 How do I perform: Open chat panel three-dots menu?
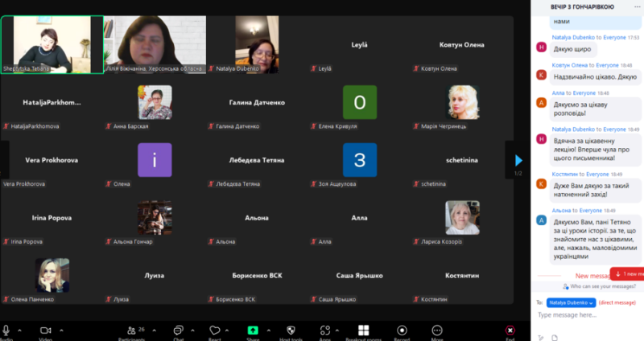637,7
